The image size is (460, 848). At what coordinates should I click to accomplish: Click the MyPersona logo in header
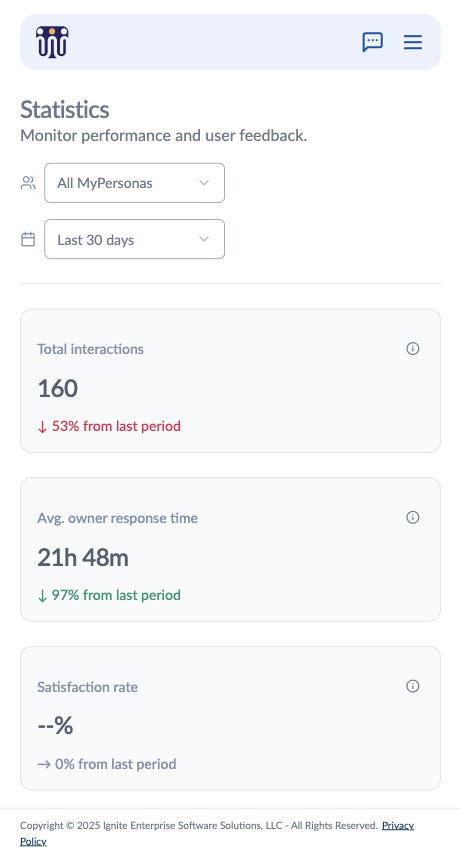(x=52, y=42)
